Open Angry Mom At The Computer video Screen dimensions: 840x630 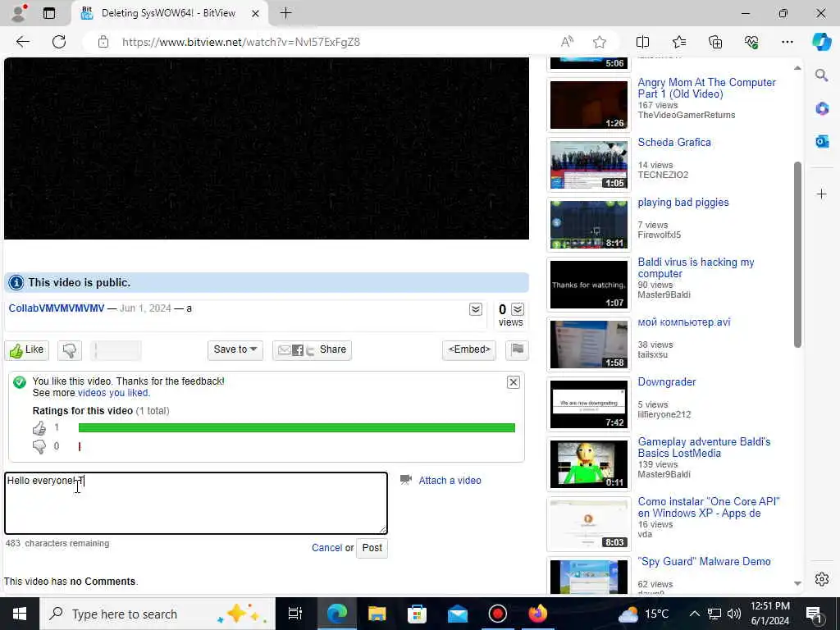706,89
